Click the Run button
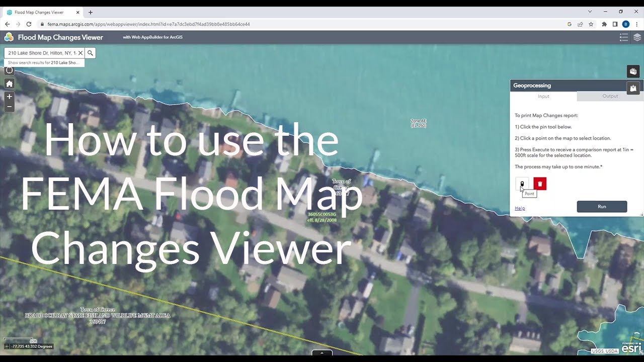Image resolution: width=644 pixels, height=362 pixels. point(602,207)
